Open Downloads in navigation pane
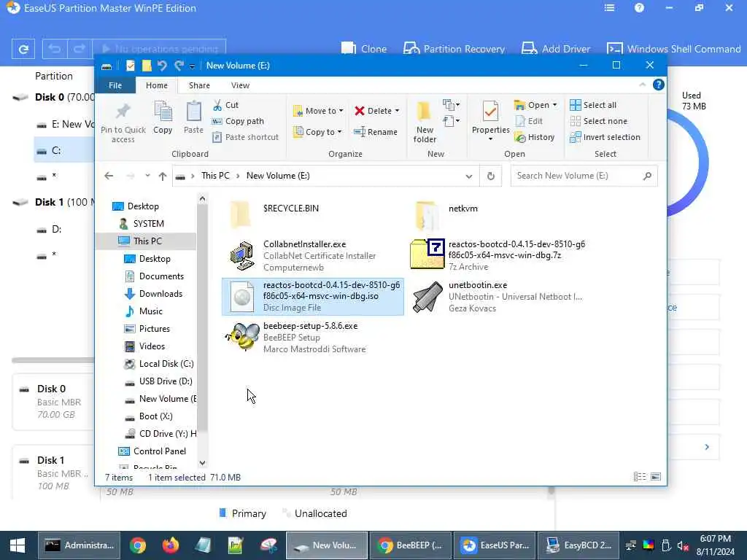Screen dimensions: 747x560 (x=153, y=294)
